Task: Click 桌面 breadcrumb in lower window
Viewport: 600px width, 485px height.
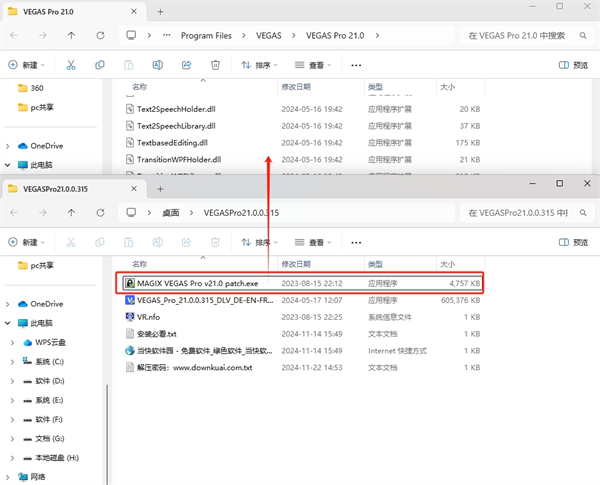Action: click(x=171, y=213)
